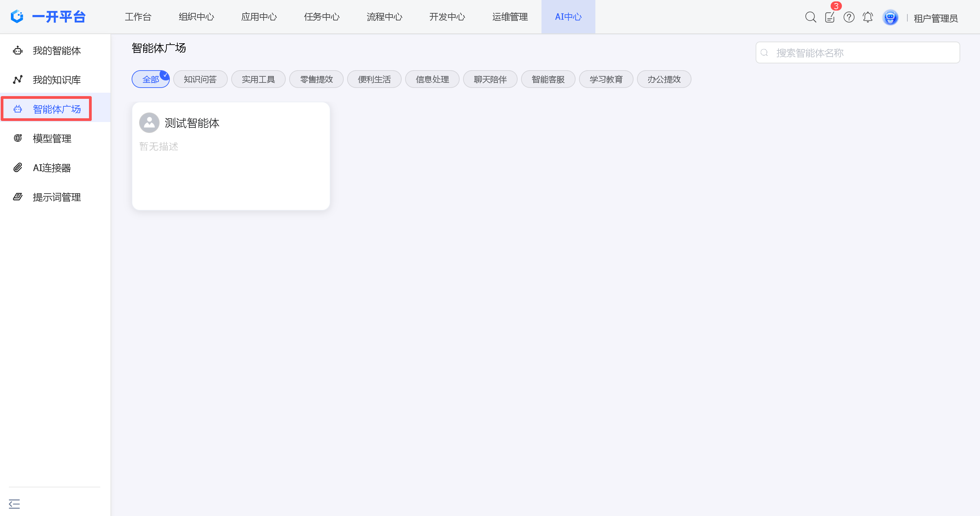Select the 办公提效 category filter
The width and height of the screenshot is (980, 516).
[x=664, y=79]
